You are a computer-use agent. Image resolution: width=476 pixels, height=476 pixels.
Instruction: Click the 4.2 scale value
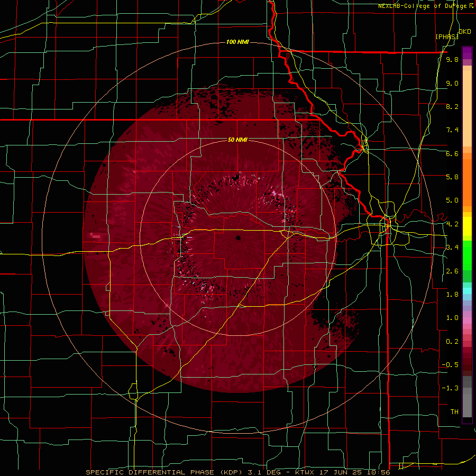coord(452,224)
